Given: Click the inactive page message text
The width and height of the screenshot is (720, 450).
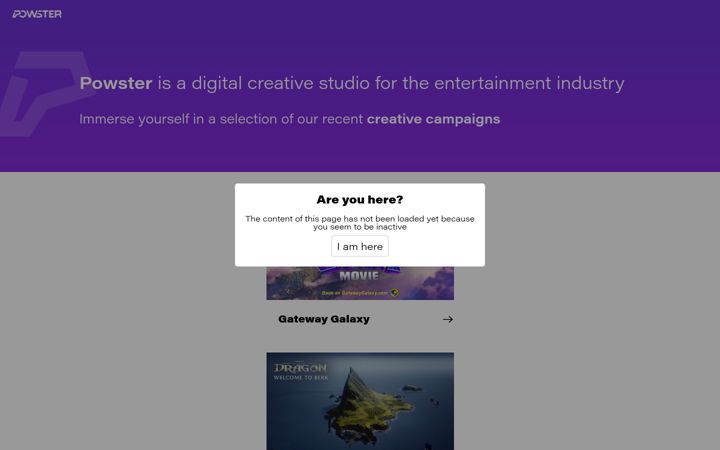Looking at the screenshot, I should click(360, 223).
